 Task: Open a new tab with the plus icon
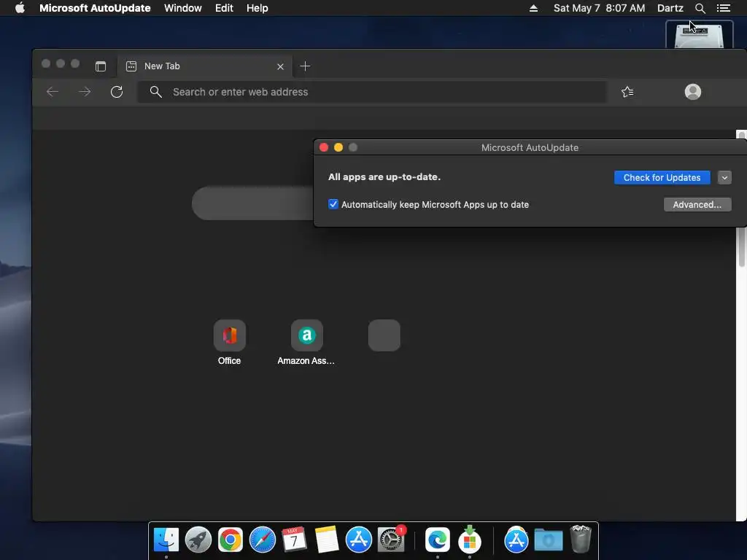click(x=306, y=66)
